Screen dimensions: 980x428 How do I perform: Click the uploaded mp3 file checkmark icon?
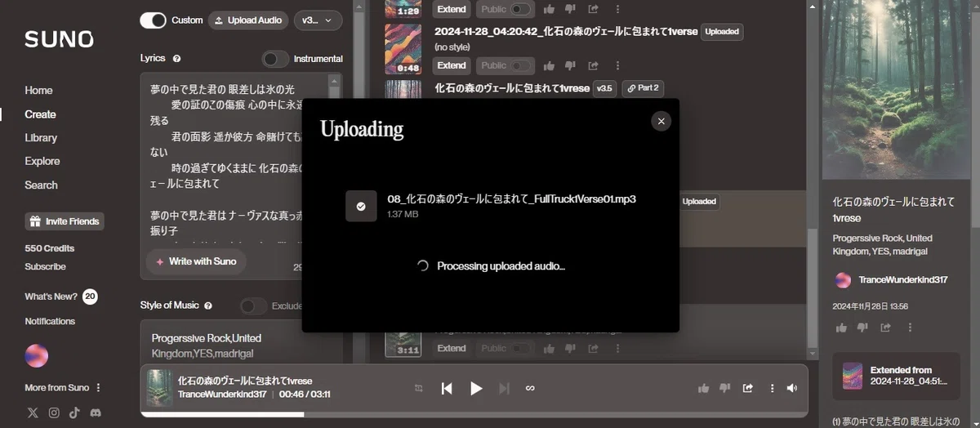tap(361, 207)
